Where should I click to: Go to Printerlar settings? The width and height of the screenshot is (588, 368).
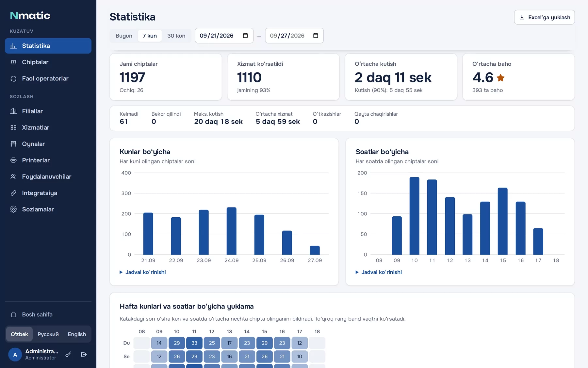point(48,160)
